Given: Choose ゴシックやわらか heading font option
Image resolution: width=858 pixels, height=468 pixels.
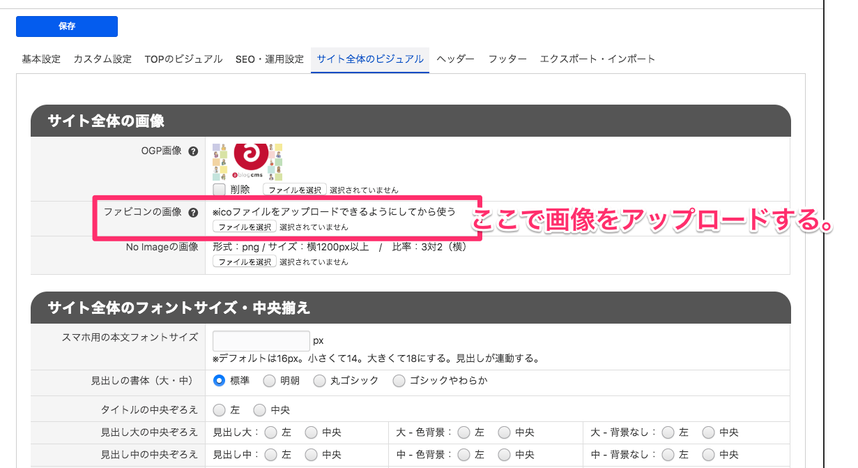Looking at the screenshot, I should pos(399,380).
